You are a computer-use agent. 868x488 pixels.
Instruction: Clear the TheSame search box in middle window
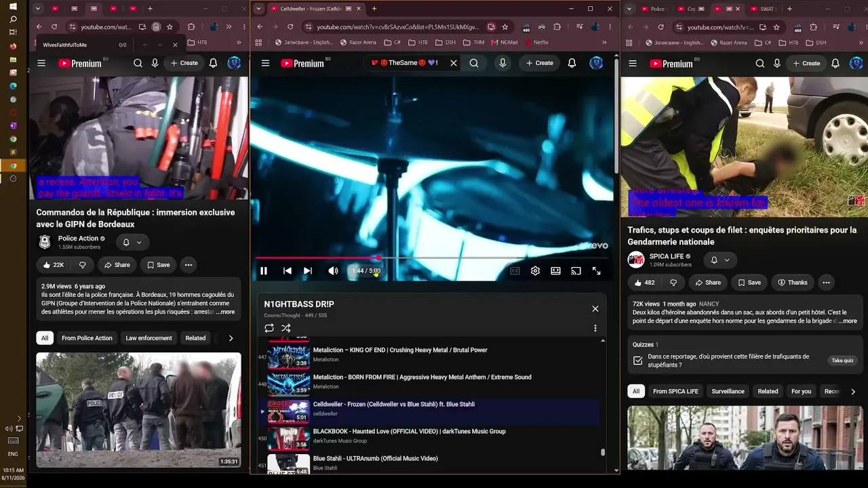tap(454, 63)
